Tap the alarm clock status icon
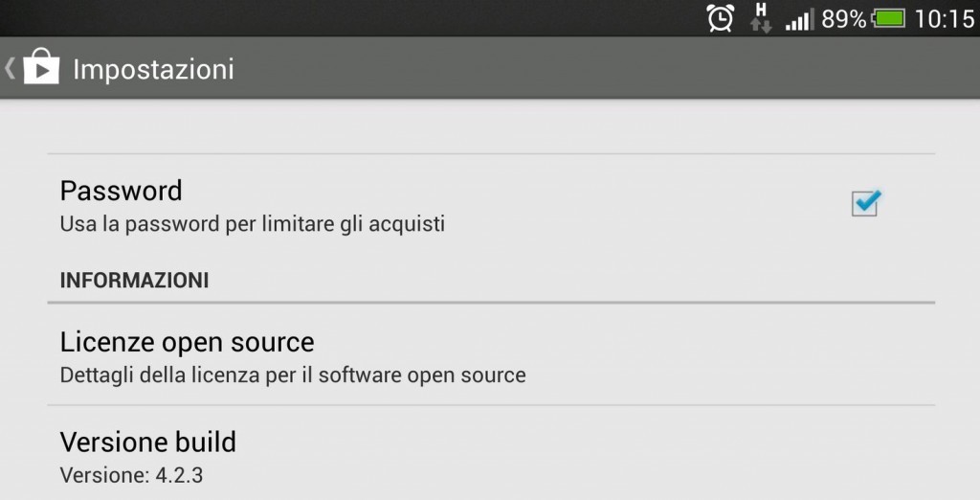The image size is (980, 500). pos(720,17)
